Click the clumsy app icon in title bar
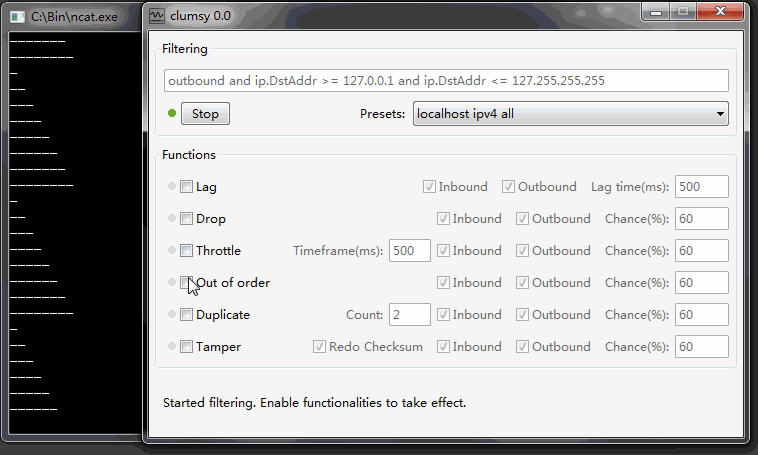 pyautogui.click(x=157, y=16)
